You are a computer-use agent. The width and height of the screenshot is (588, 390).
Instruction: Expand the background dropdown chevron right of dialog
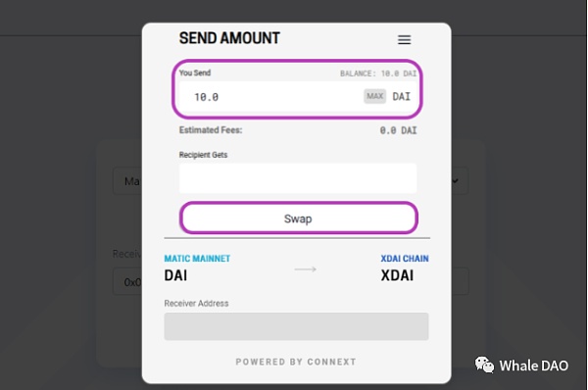(456, 181)
